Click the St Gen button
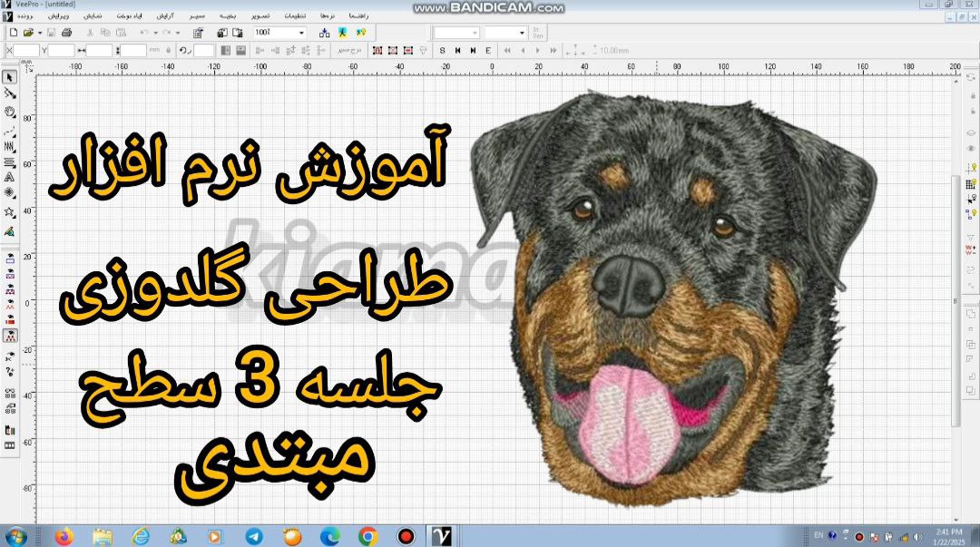This screenshot has height=547, width=980. click(538, 33)
